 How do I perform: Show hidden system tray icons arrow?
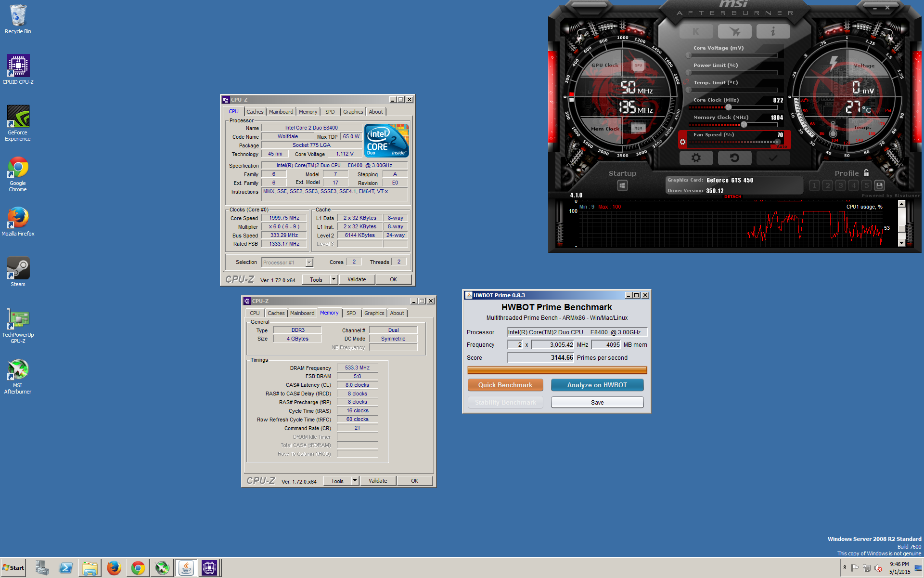coord(845,567)
